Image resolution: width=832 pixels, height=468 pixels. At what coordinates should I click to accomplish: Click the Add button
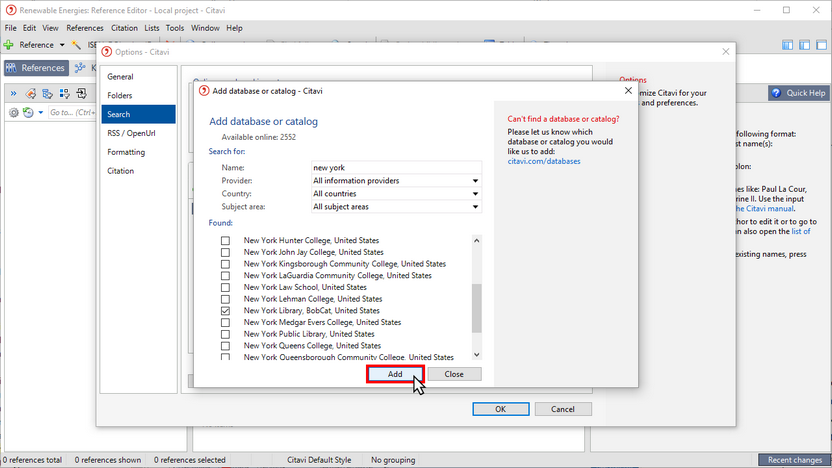click(395, 374)
